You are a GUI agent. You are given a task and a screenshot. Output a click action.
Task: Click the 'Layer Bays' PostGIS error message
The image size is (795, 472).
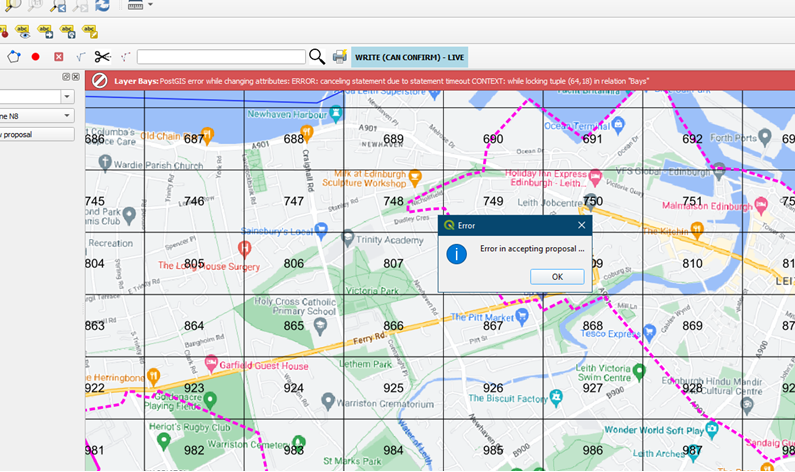click(x=381, y=81)
